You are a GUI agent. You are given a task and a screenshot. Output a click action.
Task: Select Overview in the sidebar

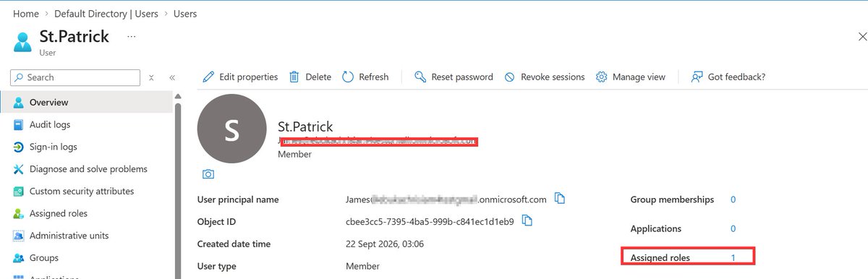coord(87,103)
